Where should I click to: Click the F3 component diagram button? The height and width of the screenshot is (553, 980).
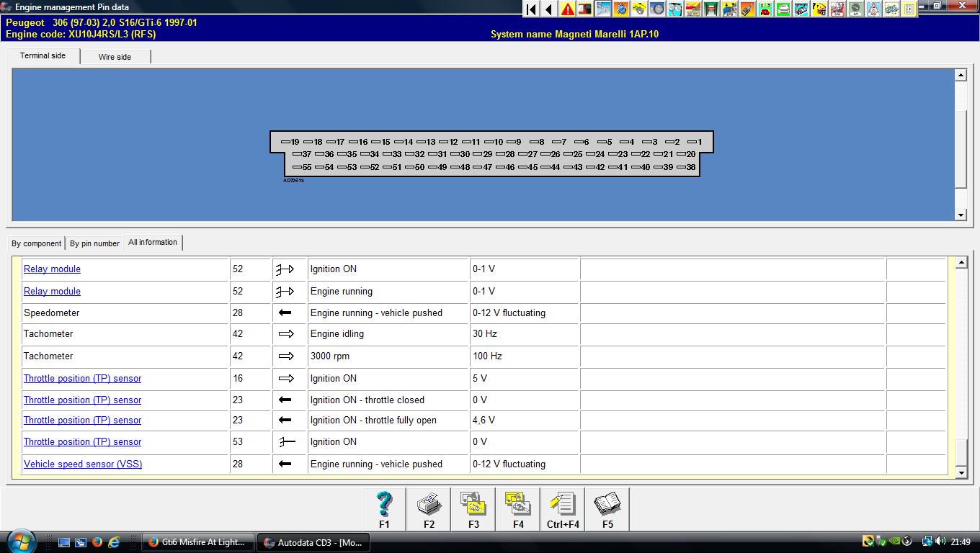473,510
